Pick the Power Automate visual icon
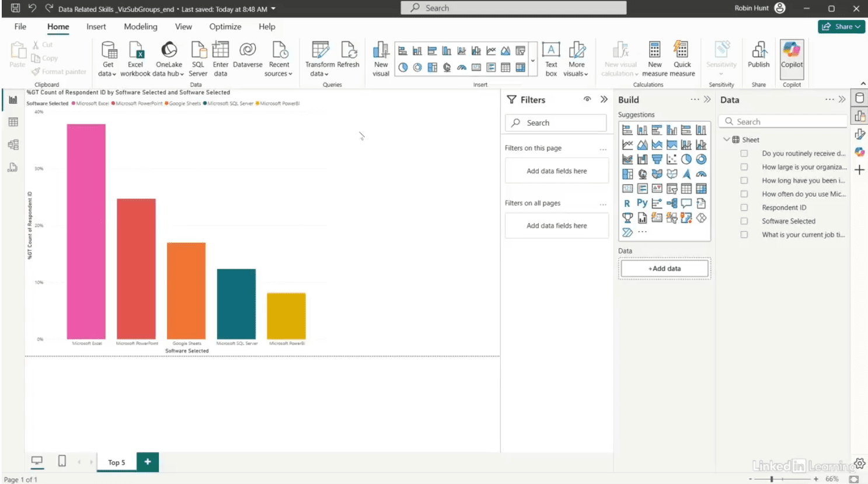This screenshot has height=484, width=868. (x=627, y=232)
